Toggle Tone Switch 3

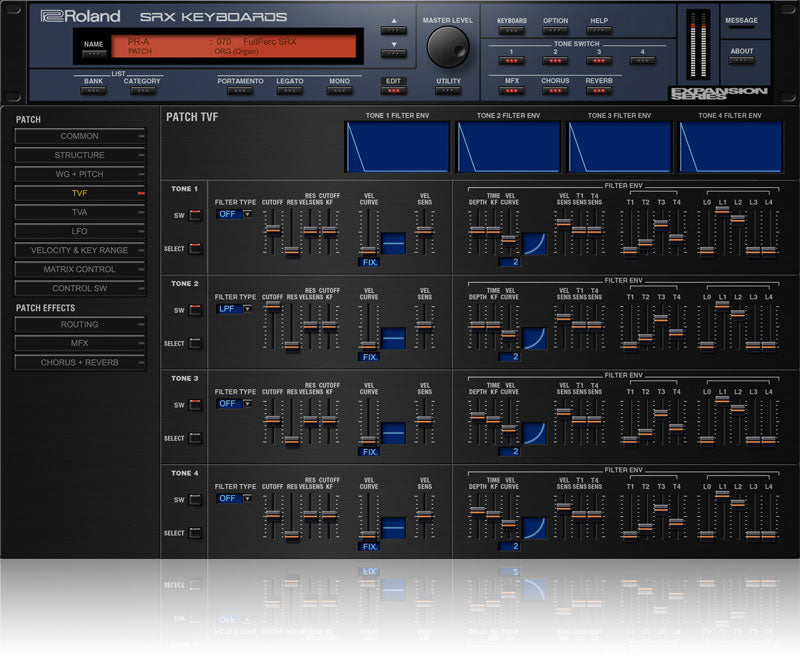599,61
